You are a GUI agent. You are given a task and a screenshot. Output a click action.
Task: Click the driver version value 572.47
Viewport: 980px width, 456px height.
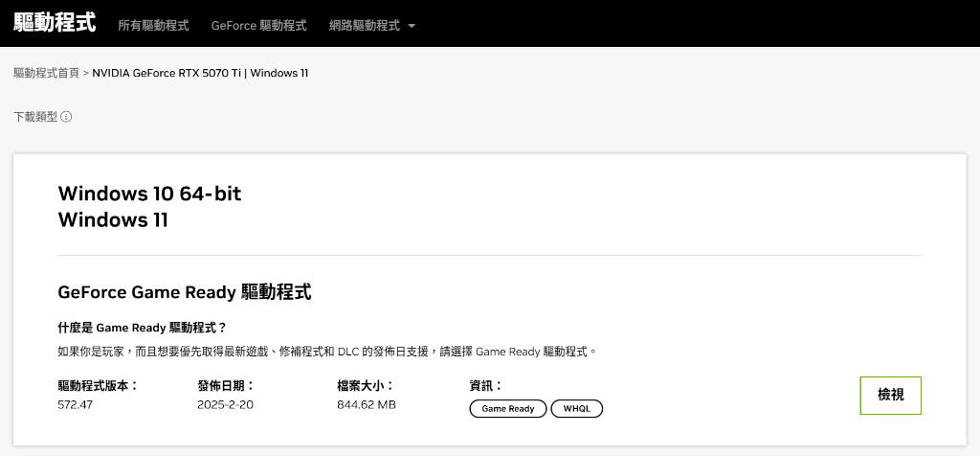pyautogui.click(x=75, y=404)
